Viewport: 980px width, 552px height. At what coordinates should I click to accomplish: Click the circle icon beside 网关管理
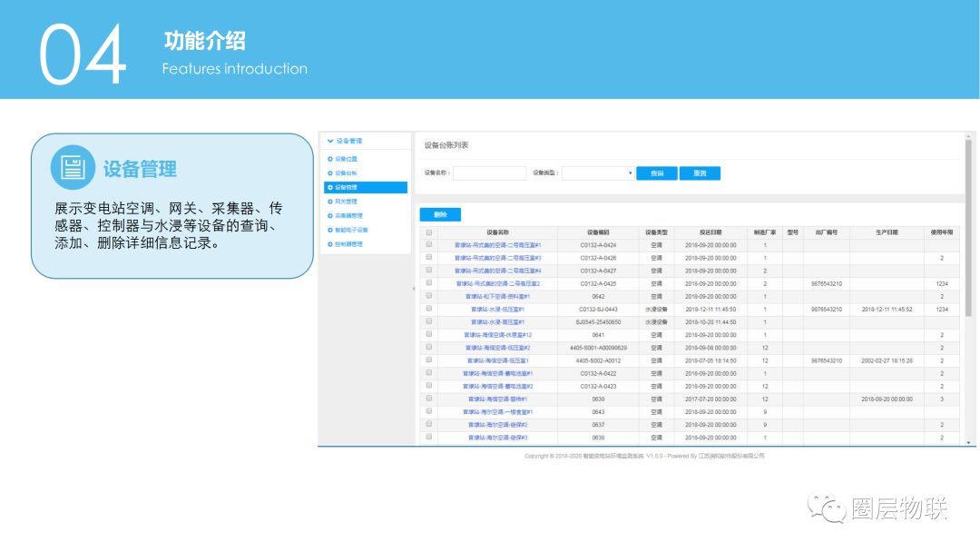[330, 202]
